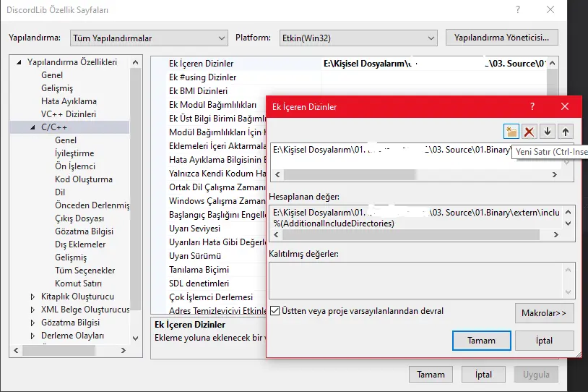
Task: Expand the Derleme Olayları node
Action: (x=33, y=336)
